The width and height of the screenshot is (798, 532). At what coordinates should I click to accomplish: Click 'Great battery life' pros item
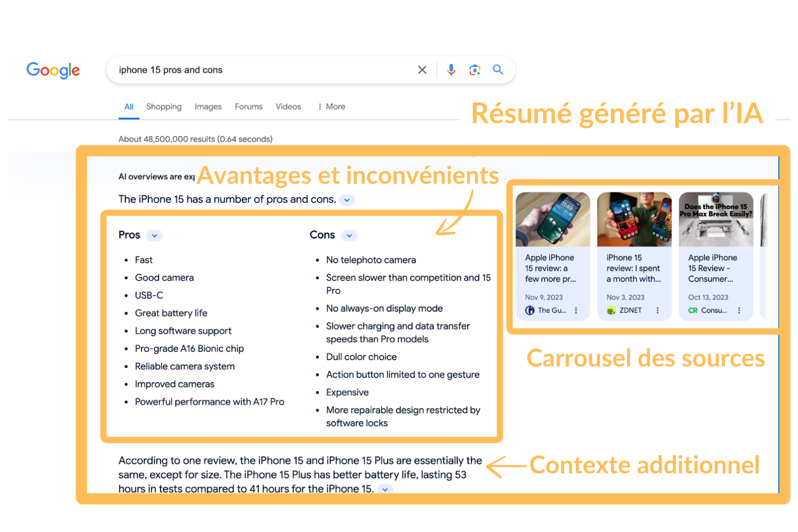(171, 313)
